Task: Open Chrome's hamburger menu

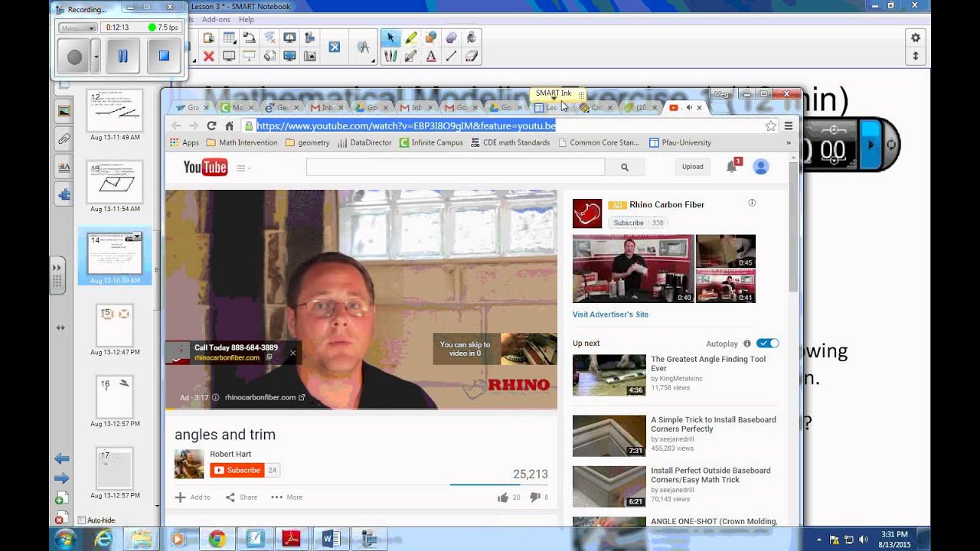Action: (788, 126)
